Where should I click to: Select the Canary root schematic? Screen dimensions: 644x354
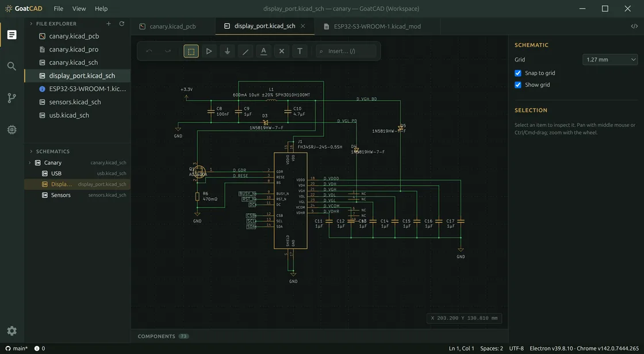point(78,163)
